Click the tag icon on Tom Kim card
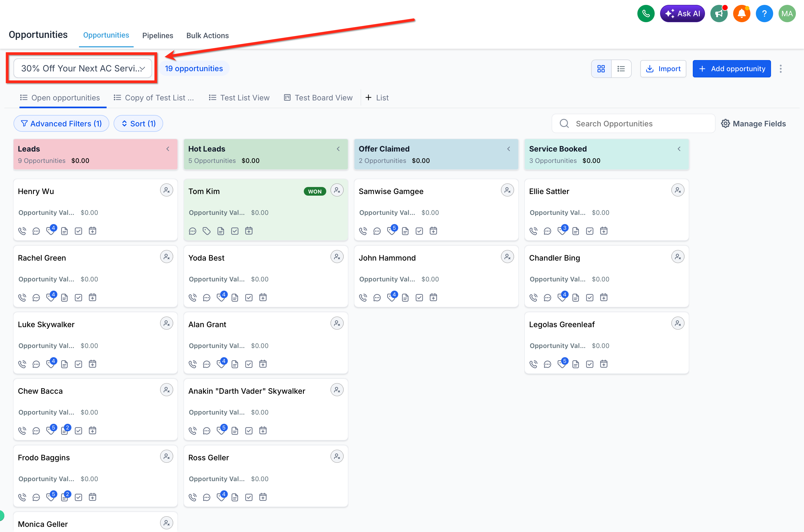804x532 pixels. [x=206, y=231]
